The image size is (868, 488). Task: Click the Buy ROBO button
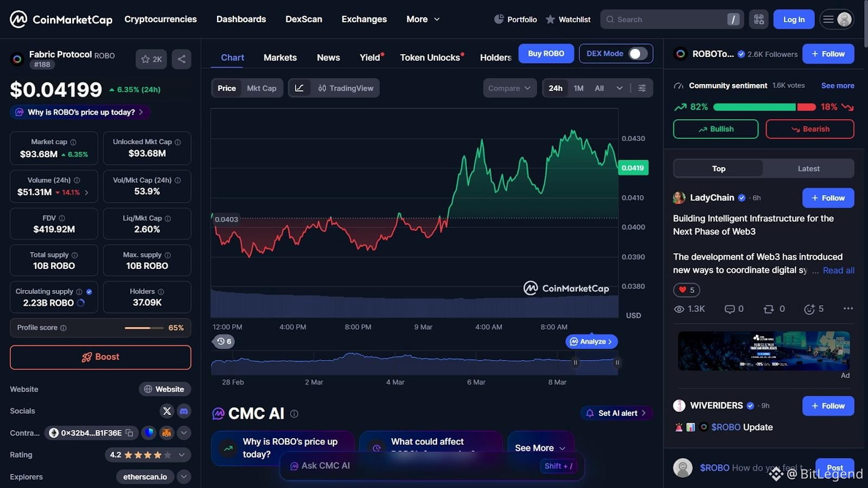pyautogui.click(x=546, y=54)
